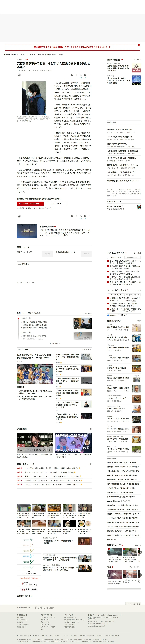The image size is (145, 644).
Task: Open the Do科学 series thumbnail
Action: point(136,68)
